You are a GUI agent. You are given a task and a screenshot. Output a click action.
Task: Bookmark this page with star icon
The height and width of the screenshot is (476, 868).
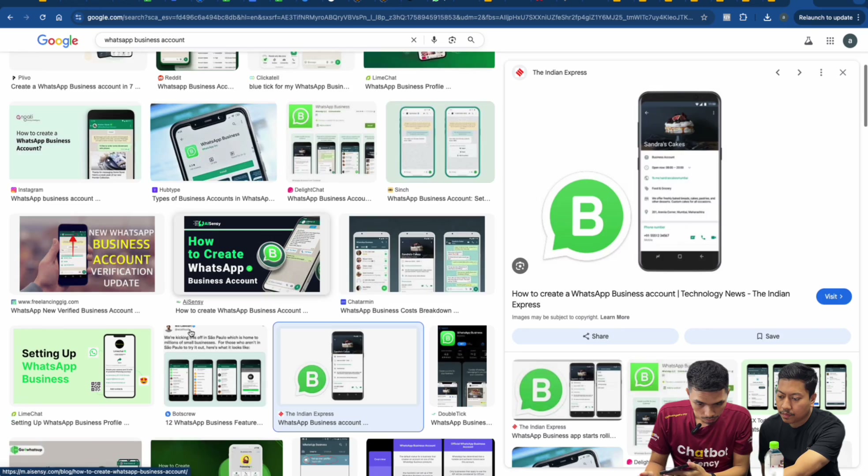click(704, 17)
